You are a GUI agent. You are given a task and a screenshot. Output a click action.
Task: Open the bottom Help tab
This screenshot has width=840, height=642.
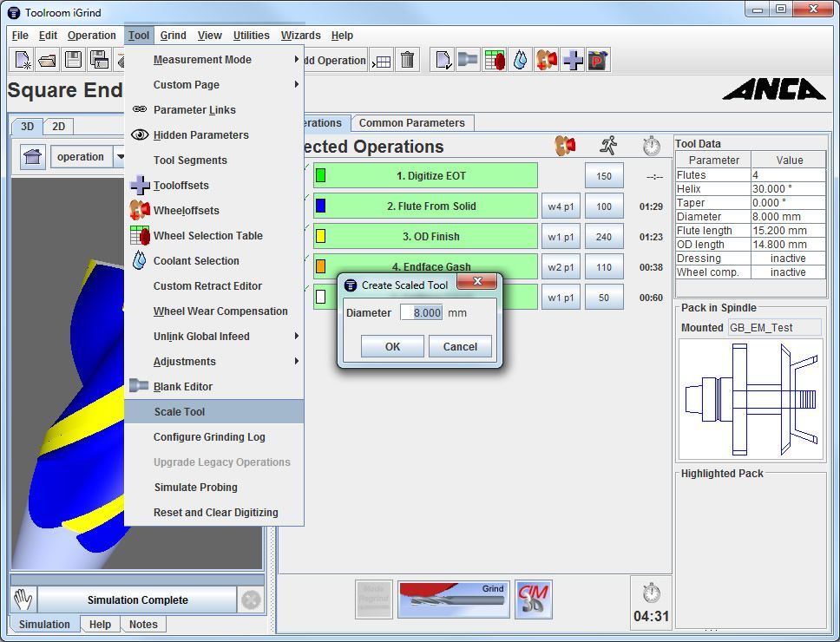pyautogui.click(x=100, y=625)
